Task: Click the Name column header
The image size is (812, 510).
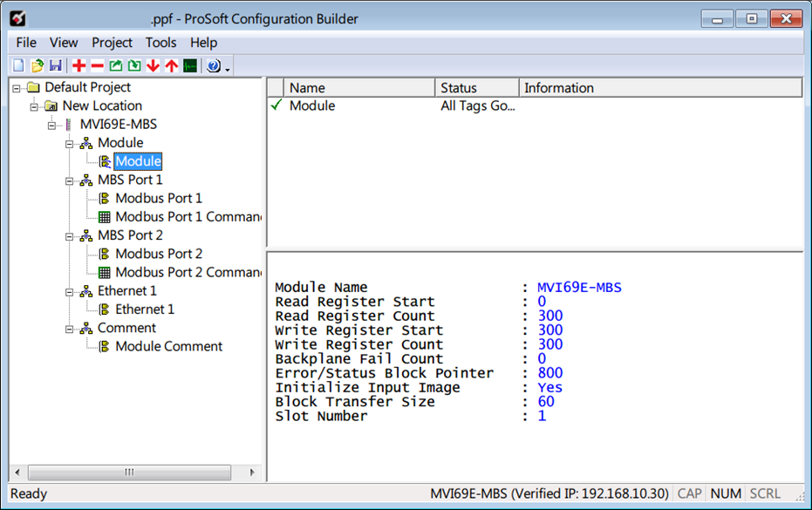Action: coord(360,88)
